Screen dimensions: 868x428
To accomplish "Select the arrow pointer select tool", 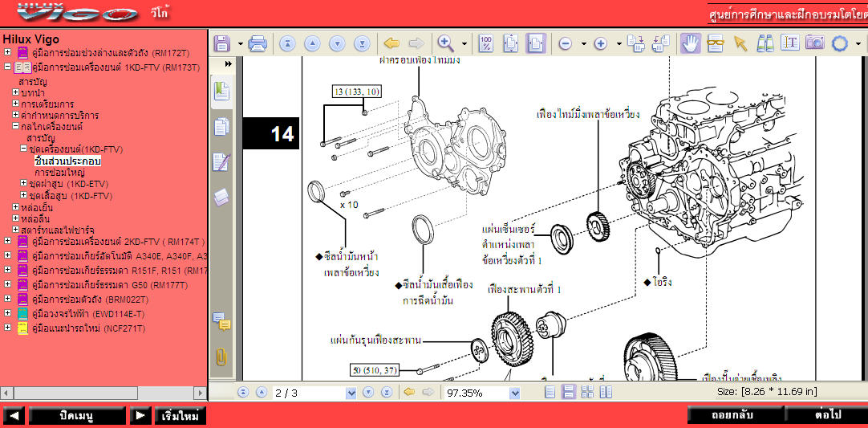I will [x=740, y=44].
